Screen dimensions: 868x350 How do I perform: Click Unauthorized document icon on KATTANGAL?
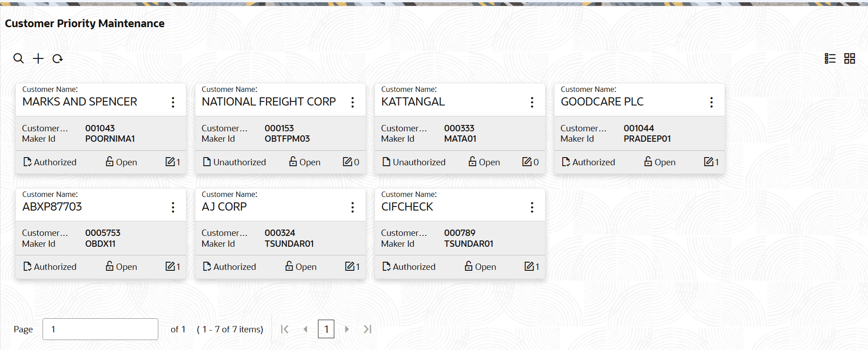coord(386,162)
